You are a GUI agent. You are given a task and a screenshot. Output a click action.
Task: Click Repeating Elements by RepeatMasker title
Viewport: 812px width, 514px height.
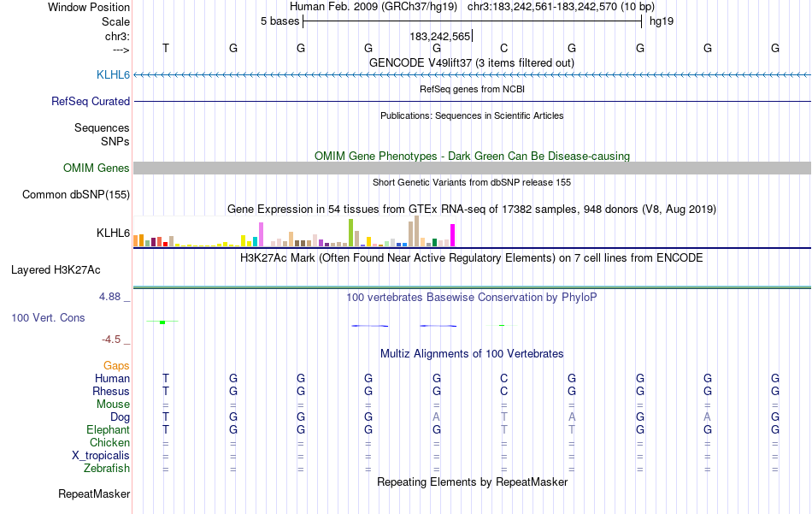472,482
